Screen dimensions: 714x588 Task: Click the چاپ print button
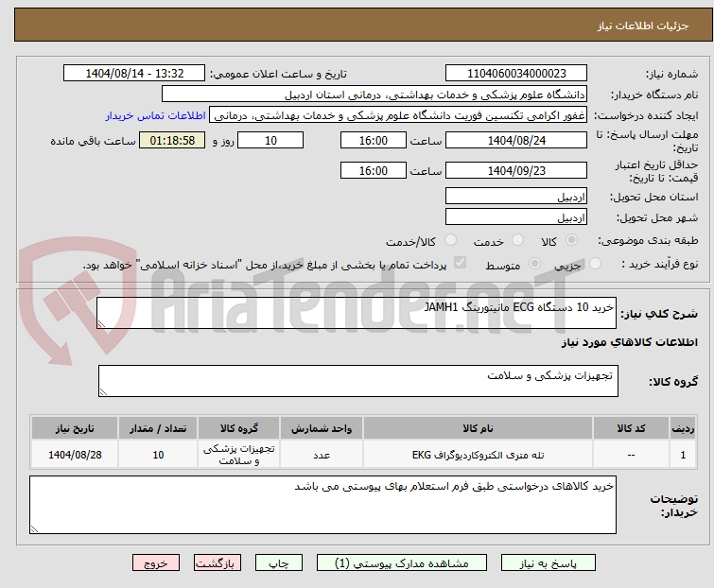(279, 563)
